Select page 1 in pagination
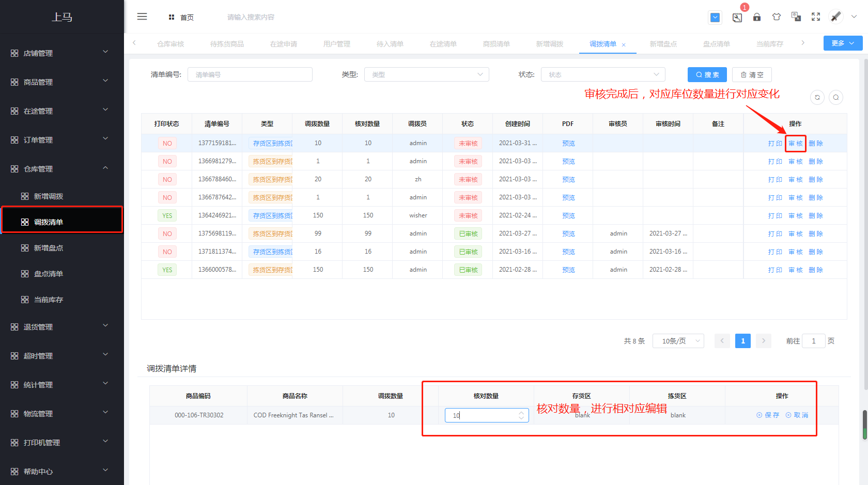The width and height of the screenshot is (868, 485). click(743, 341)
